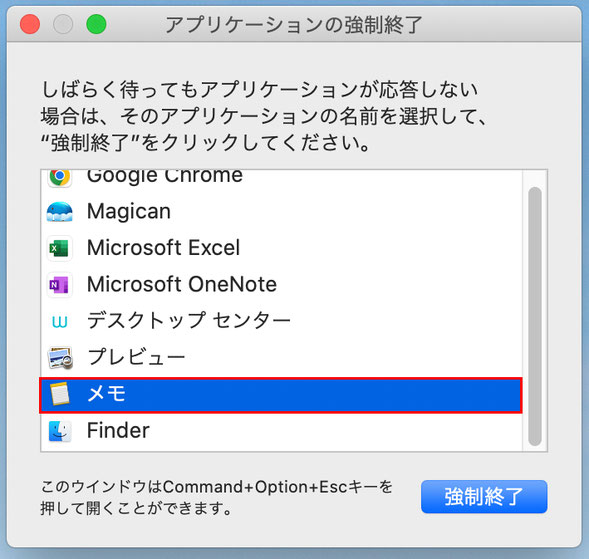The image size is (589, 559).
Task: Click the Finder face icon
Action: coord(60,431)
